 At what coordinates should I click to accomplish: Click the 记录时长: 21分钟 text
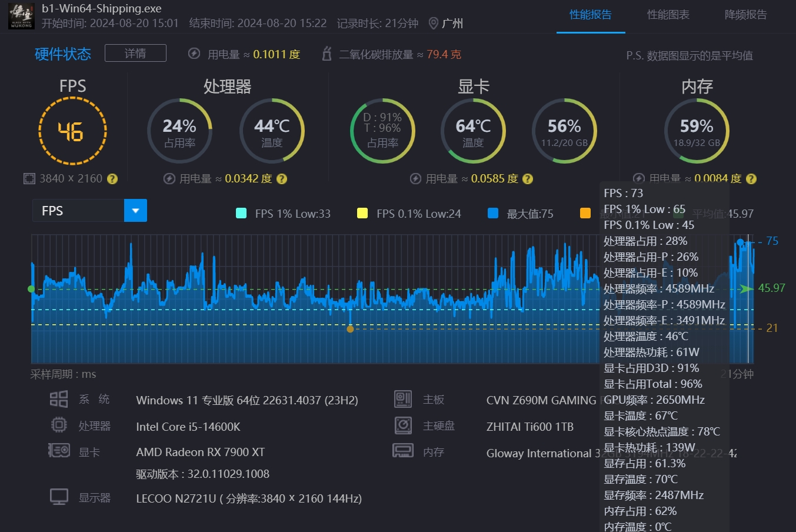[378, 24]
